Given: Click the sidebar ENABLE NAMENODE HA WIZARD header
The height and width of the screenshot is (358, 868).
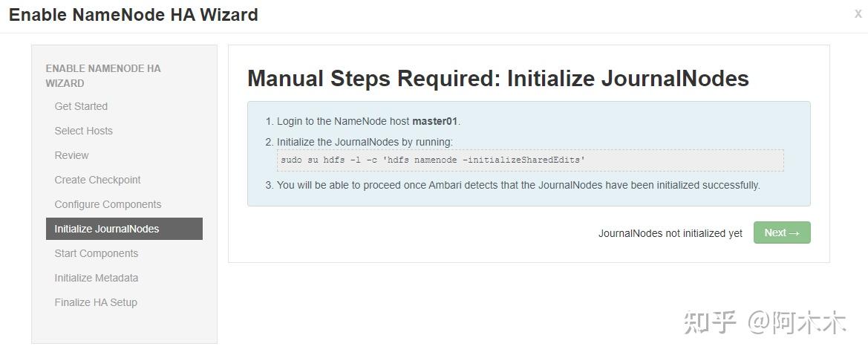Looking at the screenshot, I should pos(103,76).
